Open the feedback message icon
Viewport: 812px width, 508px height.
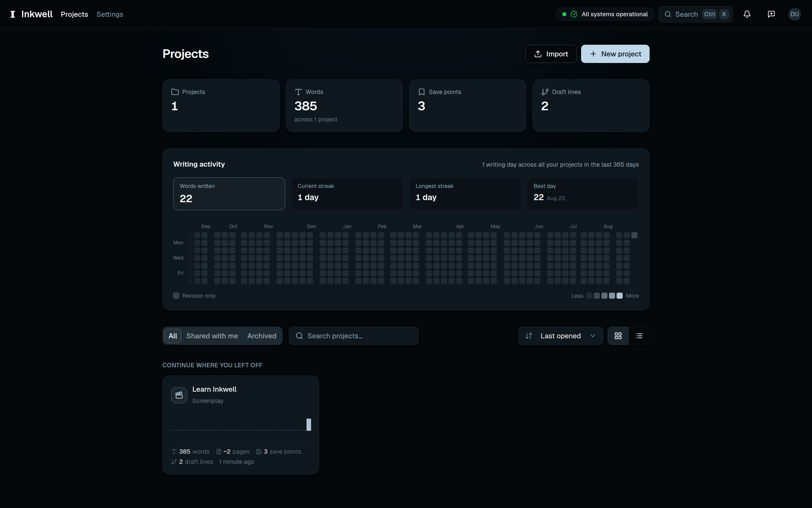tap(771, 14)
